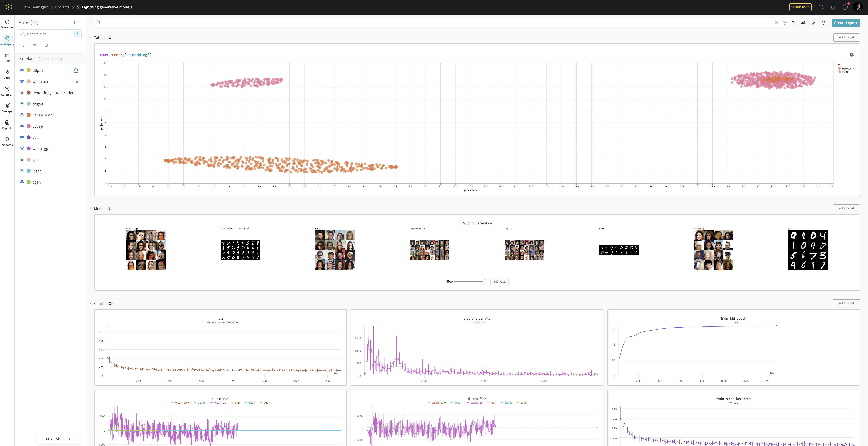
Task: Open the embedding table panel settings gear
Action: (x=852, y=55)
